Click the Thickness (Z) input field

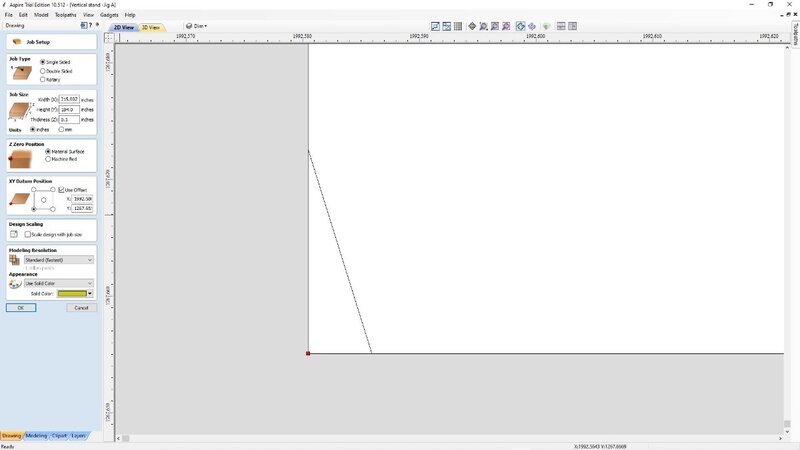pyautogui.click(x=69, y=119)
